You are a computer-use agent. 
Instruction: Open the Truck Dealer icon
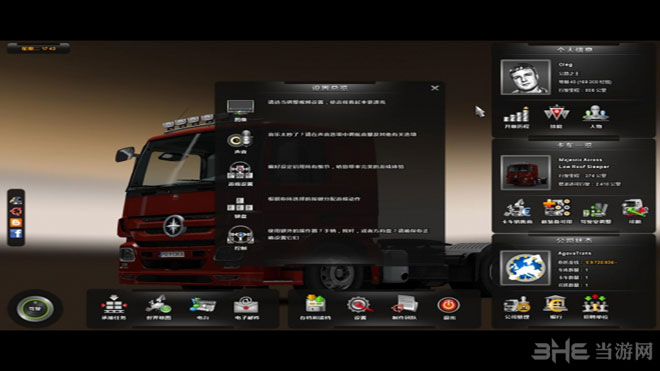point(517,209)
